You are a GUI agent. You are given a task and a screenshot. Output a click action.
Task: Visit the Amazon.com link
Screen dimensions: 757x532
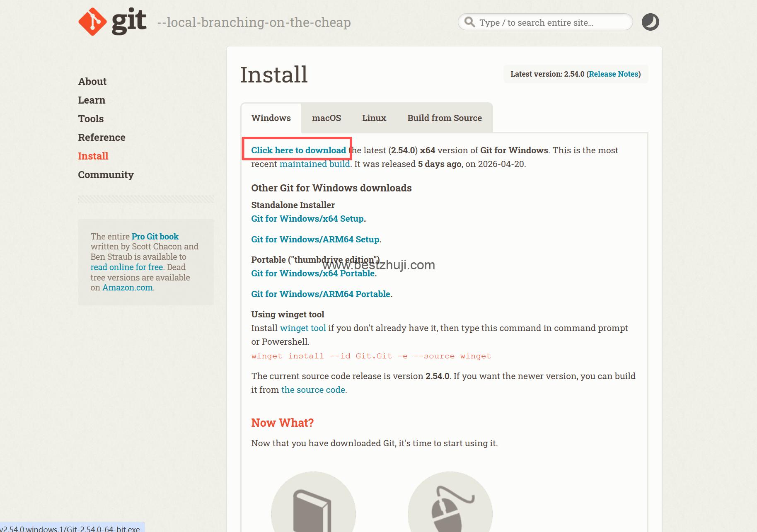(x=128, y=288)
